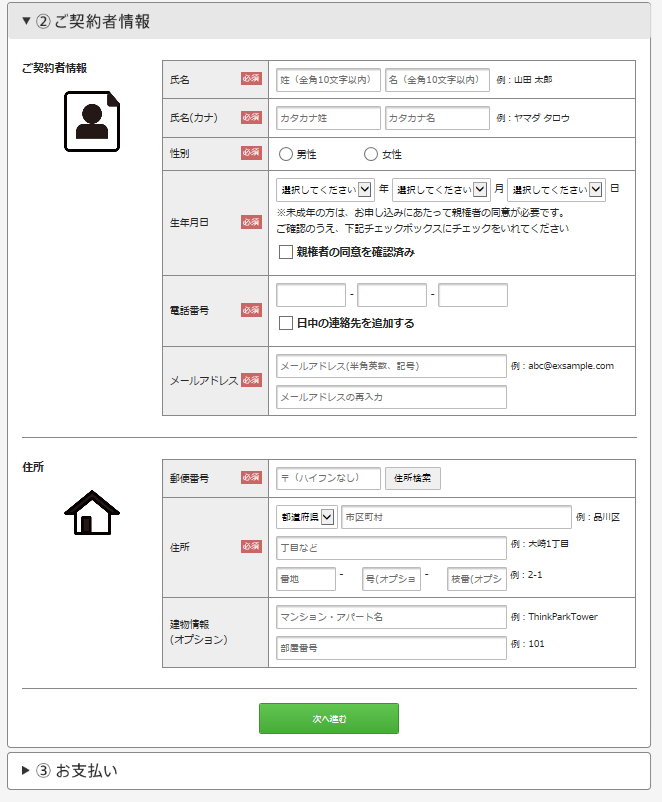Click the マンション・アパート名 field
Viewport: 662px width, 802px height.
[391, 617]
